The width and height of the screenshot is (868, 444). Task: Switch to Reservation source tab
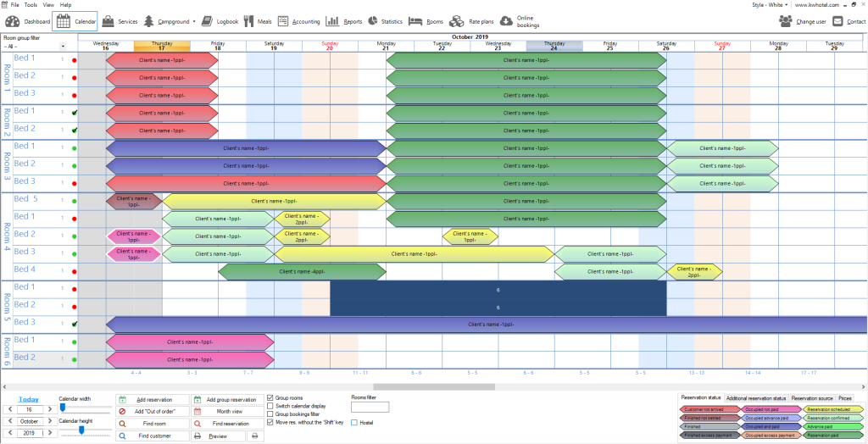tap(812, 398)
